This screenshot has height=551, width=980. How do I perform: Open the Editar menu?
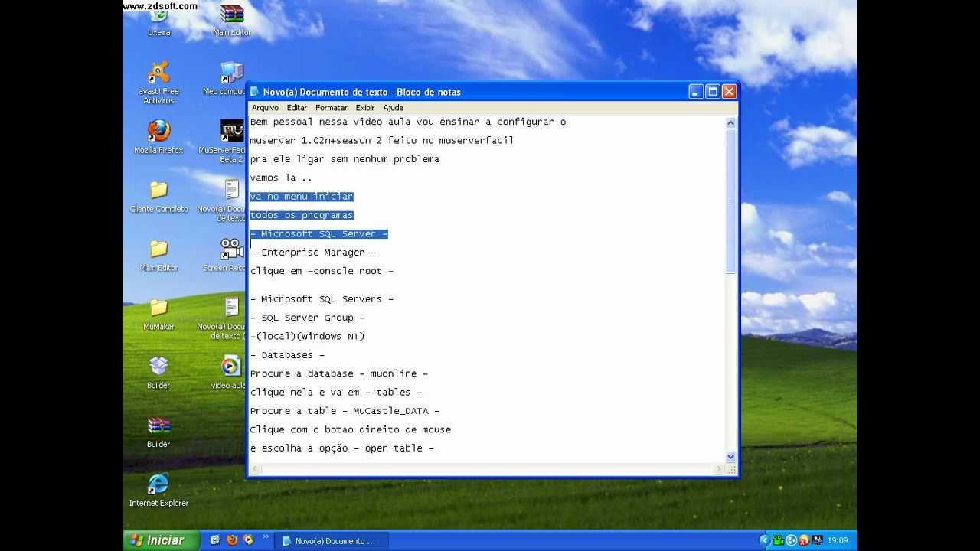click(297, 108)
